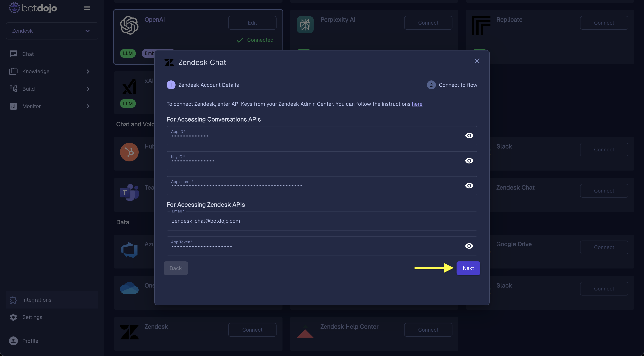The width and height of the screenshot is (644, 356).
Task: Click Edit on the OpenAI card
Action: pos(252,23)
